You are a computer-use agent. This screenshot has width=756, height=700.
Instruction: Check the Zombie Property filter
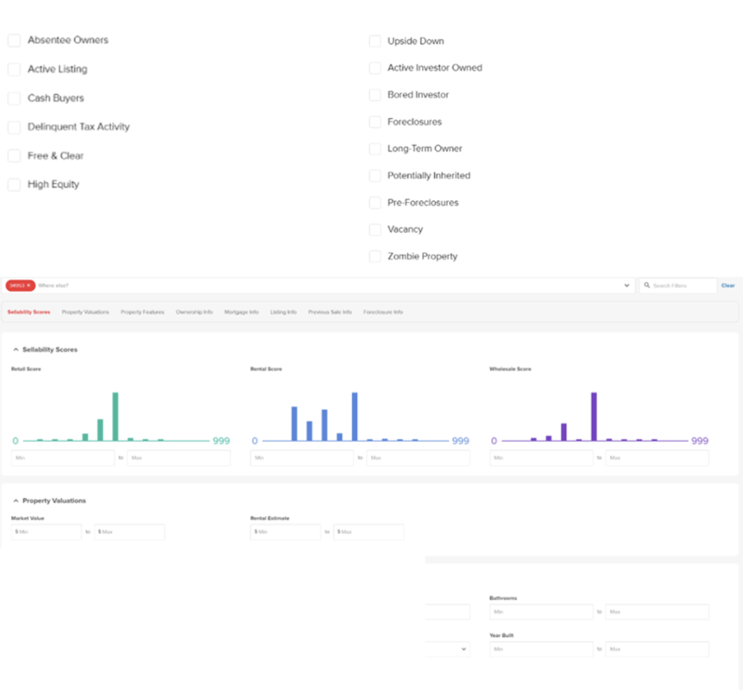375,256
